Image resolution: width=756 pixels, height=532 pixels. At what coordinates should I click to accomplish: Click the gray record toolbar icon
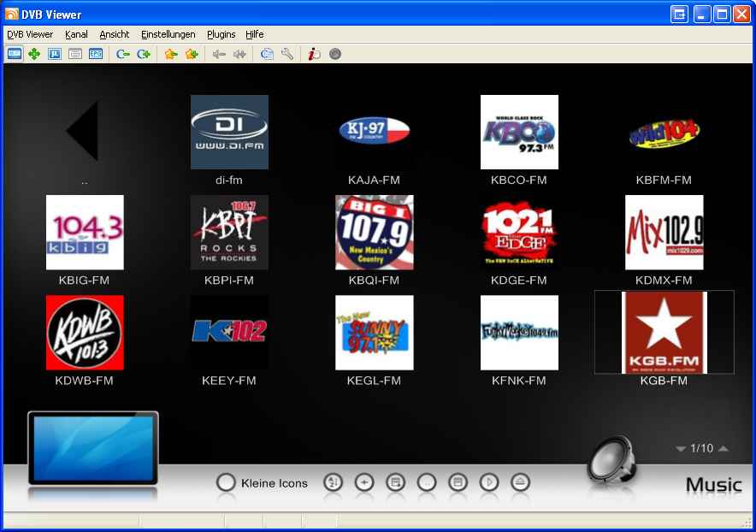click(335, 54)
